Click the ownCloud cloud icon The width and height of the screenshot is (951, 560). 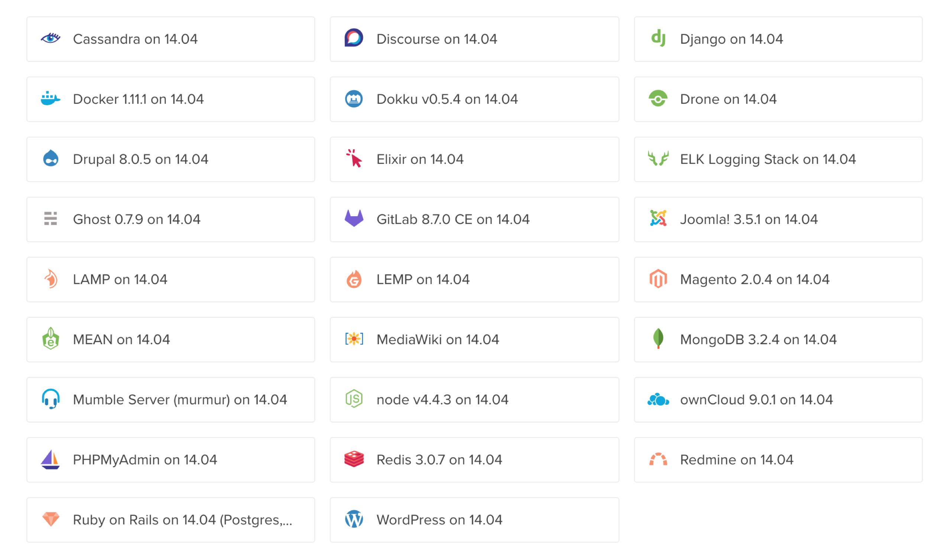(658, 399)
